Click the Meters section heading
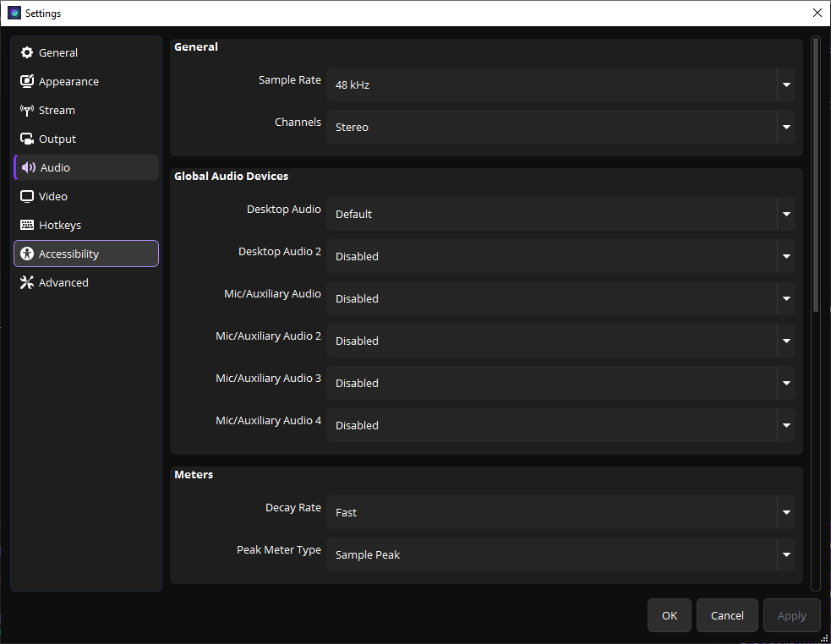This screenshot has width=831, height=644. point(194,474)
